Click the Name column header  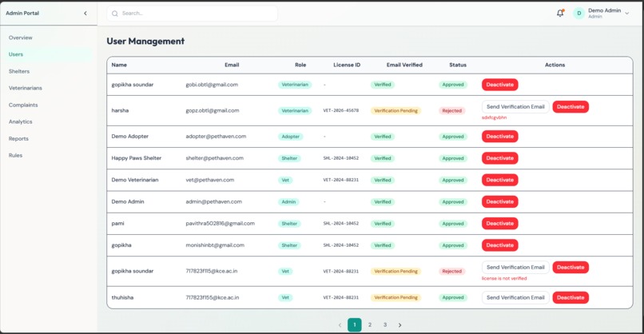119,65
